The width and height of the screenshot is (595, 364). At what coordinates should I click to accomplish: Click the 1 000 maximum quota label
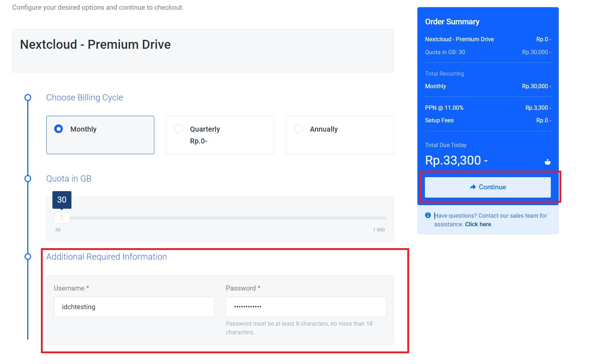[378, 230]
